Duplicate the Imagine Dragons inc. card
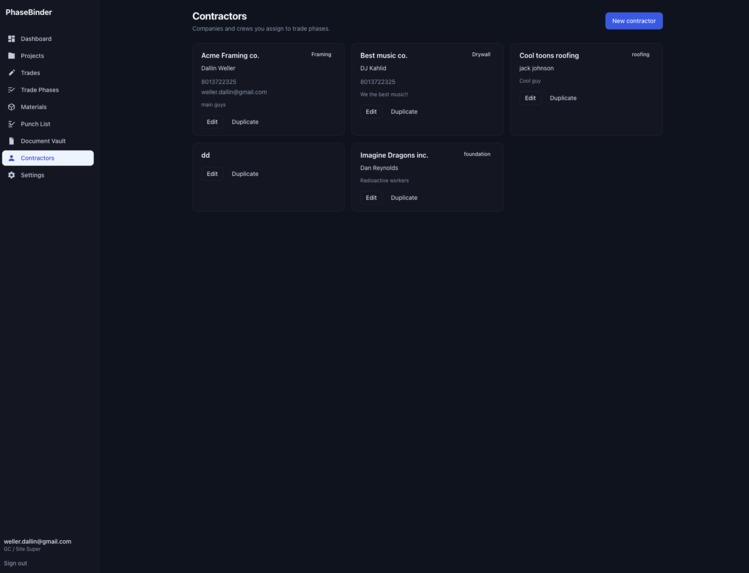 coord(404,198)
